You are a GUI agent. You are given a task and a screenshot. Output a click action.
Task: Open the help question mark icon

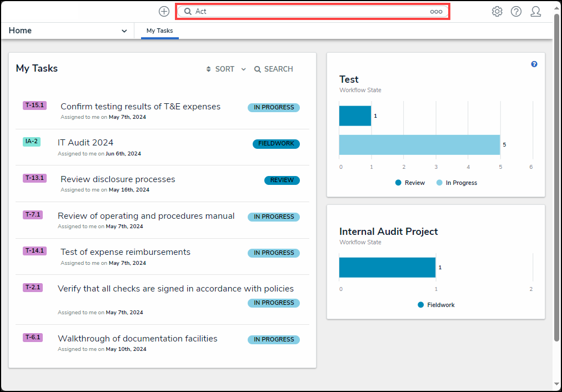click(x=516, y=12)
